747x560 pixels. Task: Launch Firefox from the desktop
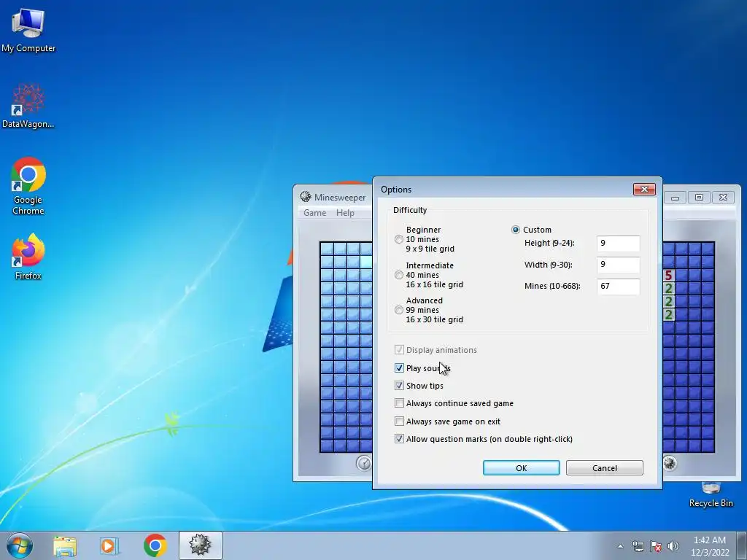coord(28,256)
